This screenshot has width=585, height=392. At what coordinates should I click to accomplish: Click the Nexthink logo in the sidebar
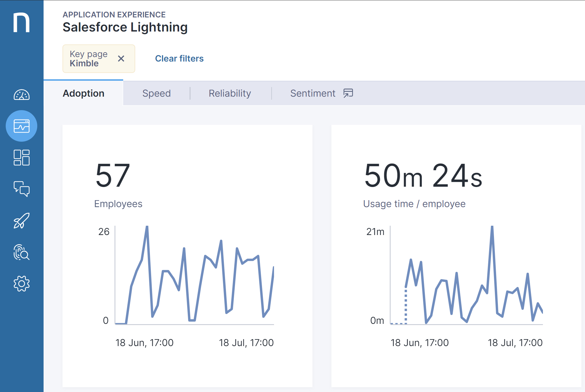pyautogui.click(x=21, y=23)
